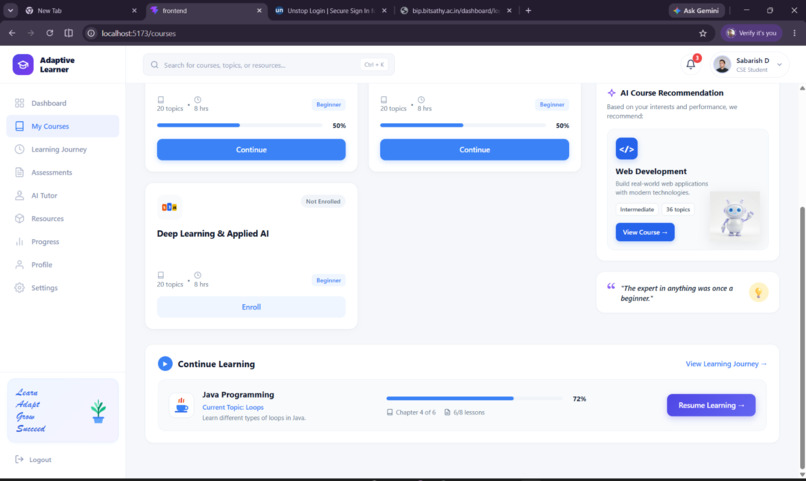Open Profile in the sidebar
Screen dimensions: 806x481
click(x=62, y=265)
